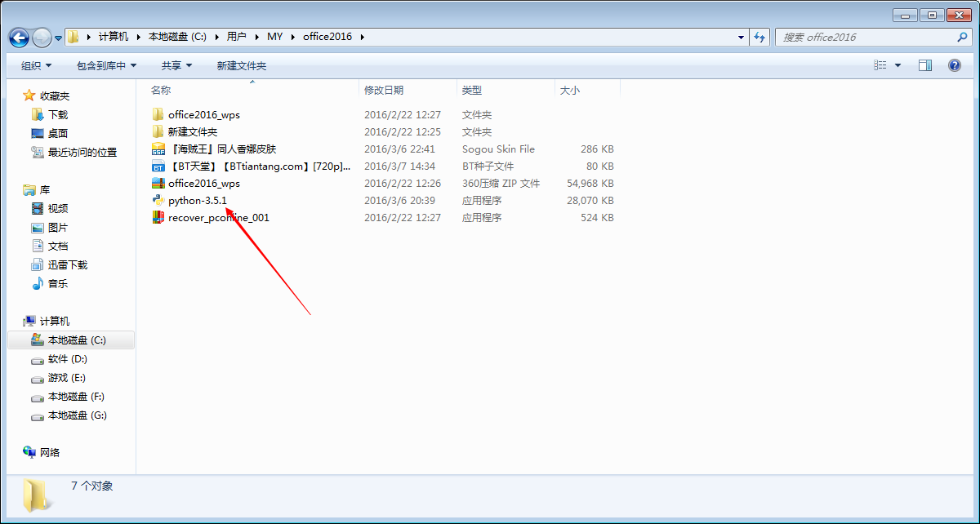Open the 包含到库中 dropdown menu

click(106, 65)
